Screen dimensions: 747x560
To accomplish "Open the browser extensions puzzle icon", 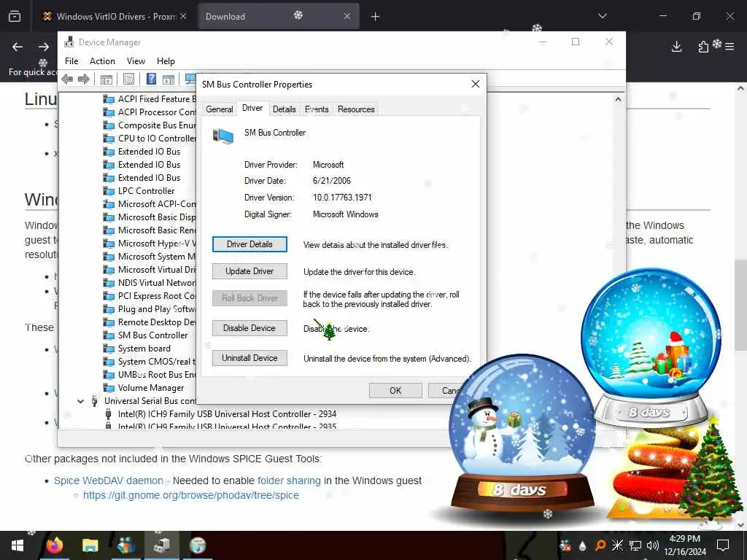I will click(x=703, y=46).
